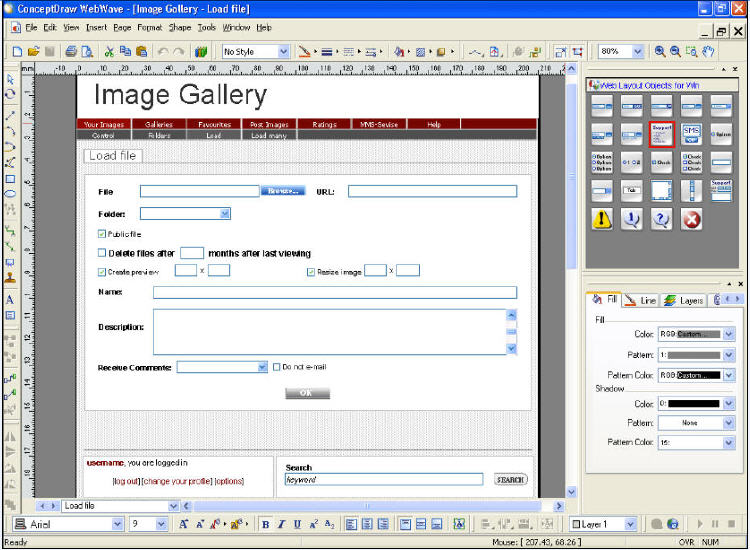This screenshot has width=750, height=550.
Task: Click the Zoom Out magnifier
Action: coord(675,51)
